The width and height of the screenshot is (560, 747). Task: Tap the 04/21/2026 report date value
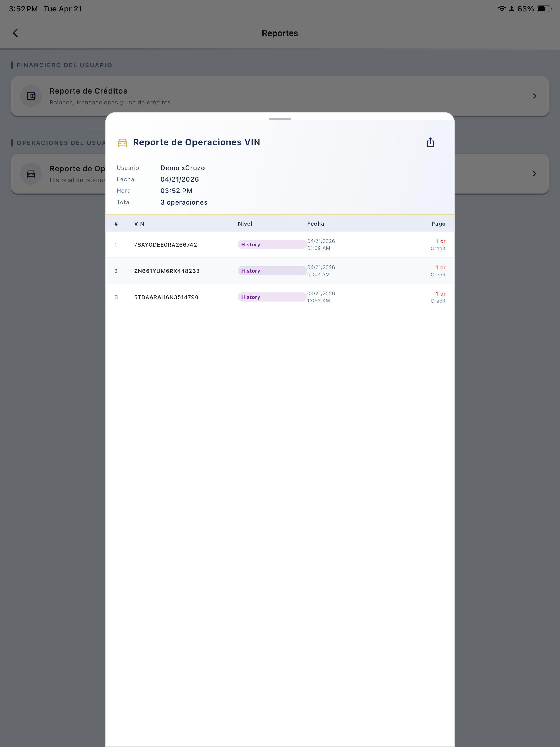pos(179,179)
